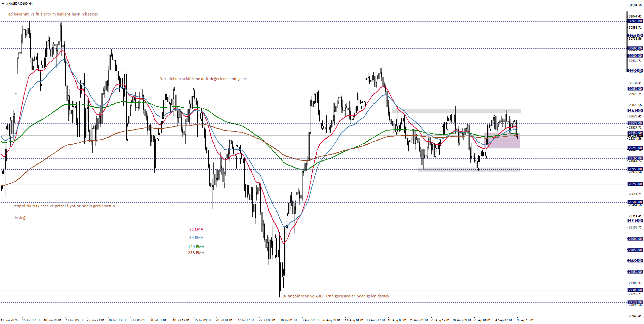Click the 27133.00 price level label
Viewport: 644px width, 324px height.
pyautogui.click(x=635, y=302)
